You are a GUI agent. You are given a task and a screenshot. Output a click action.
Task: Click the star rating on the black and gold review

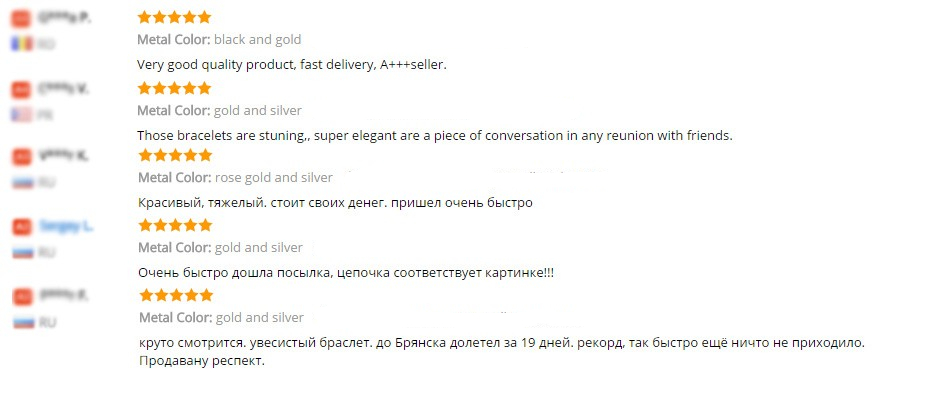[x=174, y=18]
